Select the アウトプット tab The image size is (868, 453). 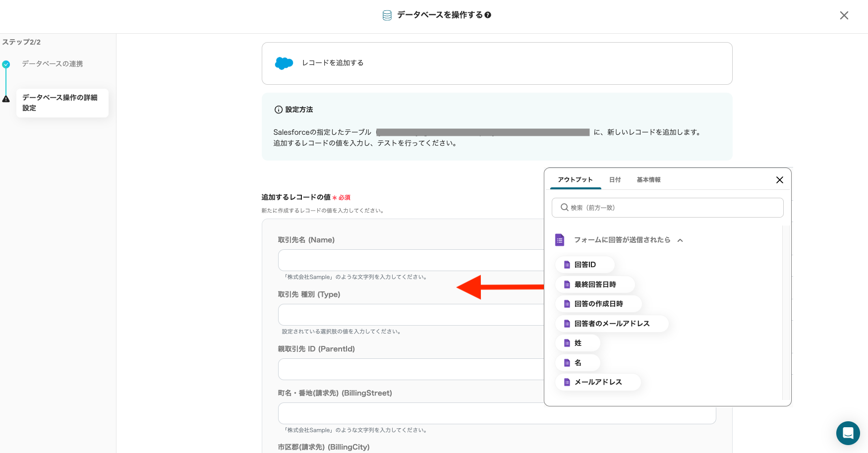point(575,180)
